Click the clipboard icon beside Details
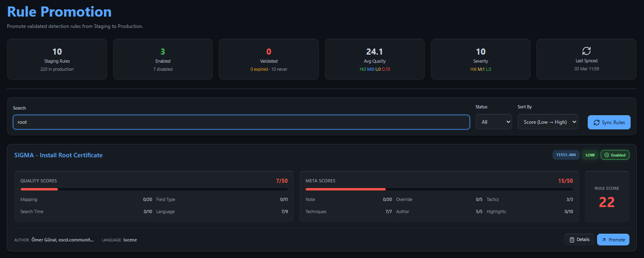 point(572,240)
